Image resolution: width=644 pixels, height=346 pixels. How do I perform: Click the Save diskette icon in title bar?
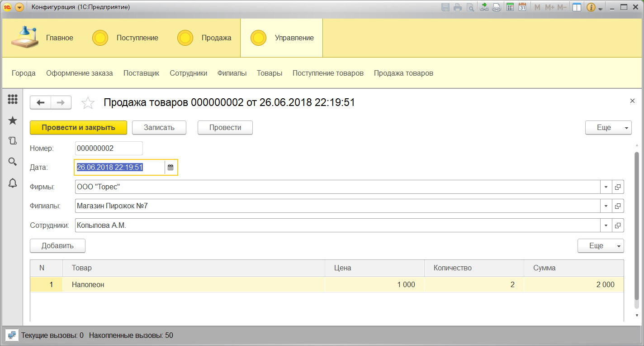[x=445, y=7]
